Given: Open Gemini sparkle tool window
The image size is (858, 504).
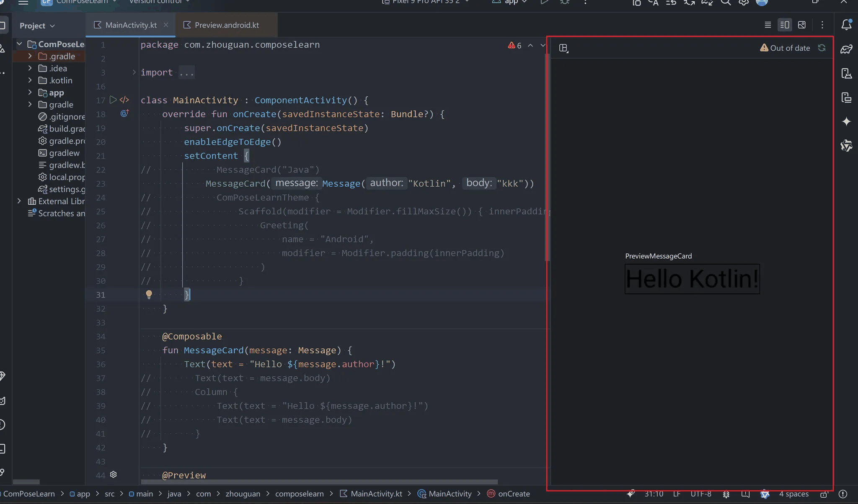Looking at the screenshot, I should click(x=846, y=121).
